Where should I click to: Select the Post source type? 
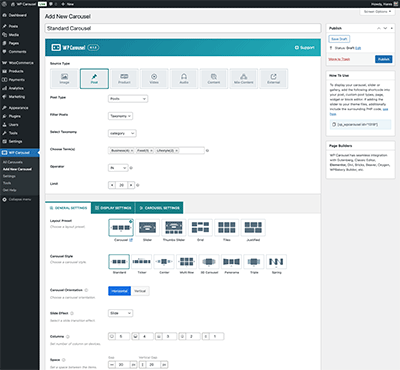point(94,79)
